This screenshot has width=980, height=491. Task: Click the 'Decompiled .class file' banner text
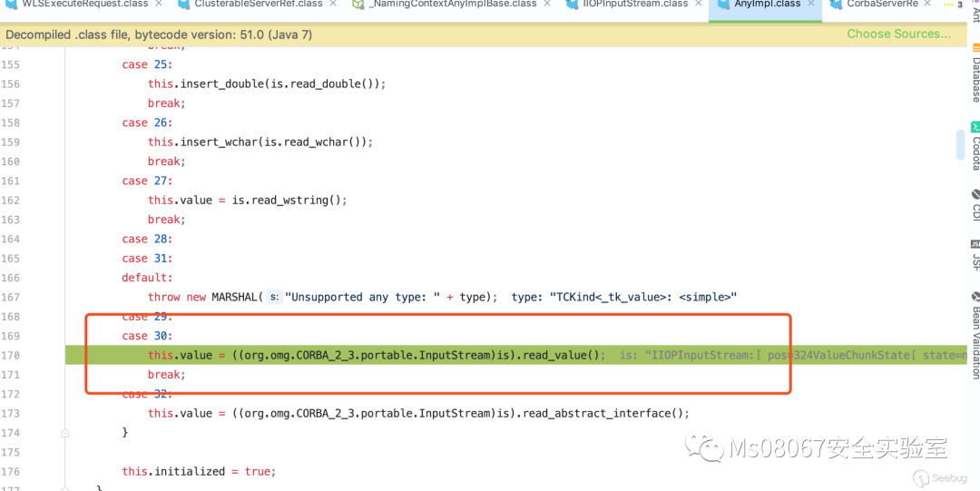(159, 34)
